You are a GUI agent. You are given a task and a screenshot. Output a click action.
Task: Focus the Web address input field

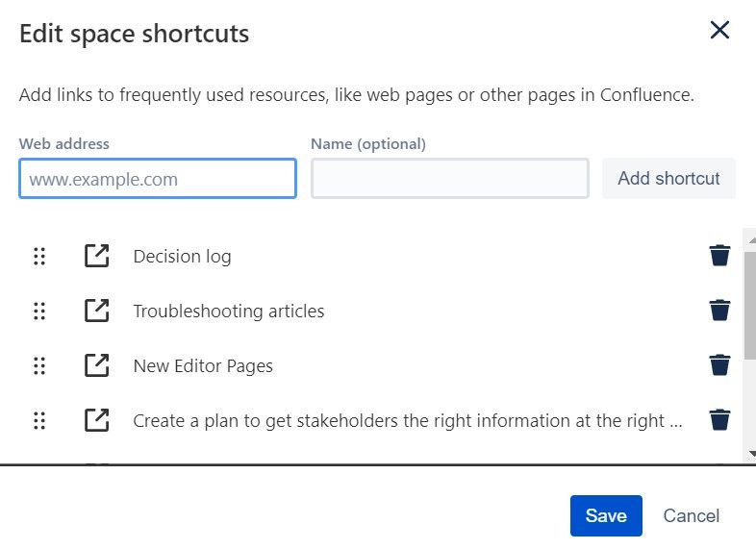click(158, 179)
